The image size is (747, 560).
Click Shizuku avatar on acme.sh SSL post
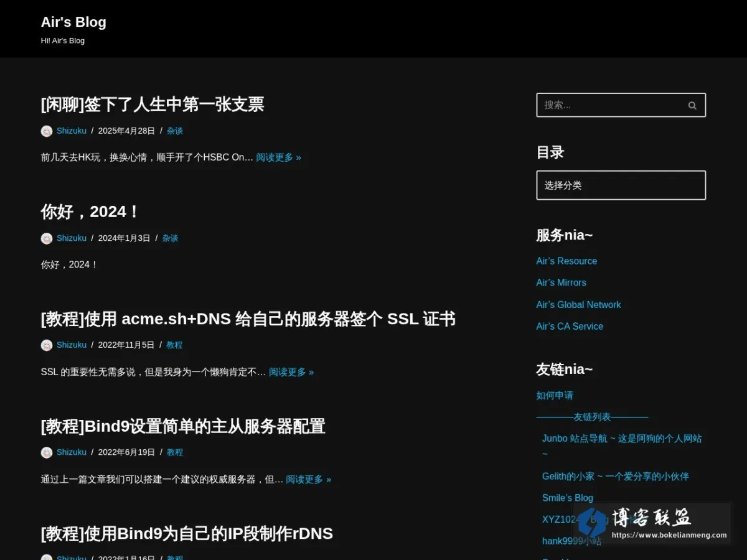point(47,345)
